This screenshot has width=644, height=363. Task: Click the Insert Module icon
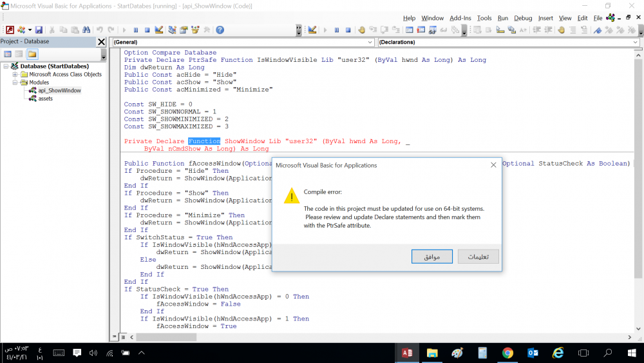click(21, 30)
